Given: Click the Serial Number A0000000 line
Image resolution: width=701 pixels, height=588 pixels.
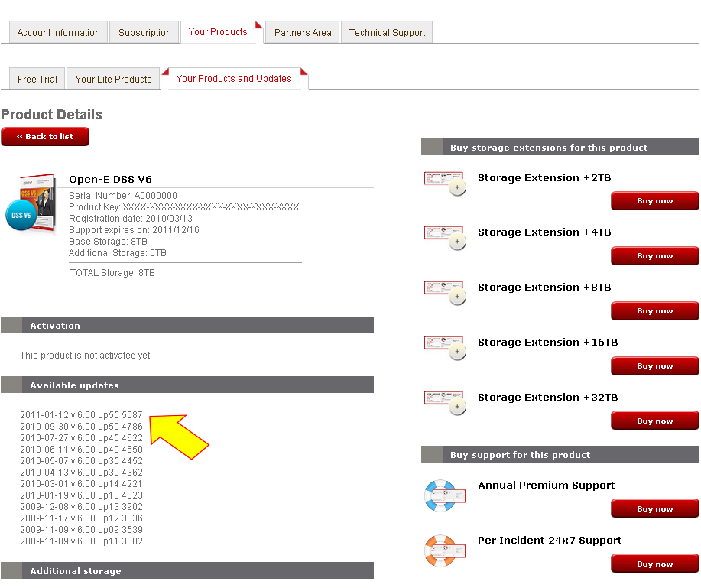Looking at the screenshot, I should point(123,196).
